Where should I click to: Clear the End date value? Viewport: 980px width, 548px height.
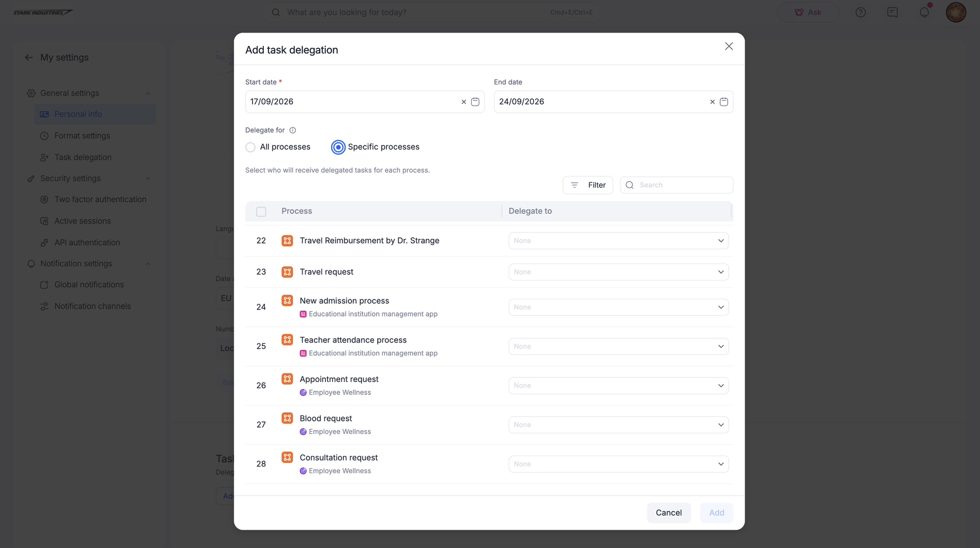712,102
